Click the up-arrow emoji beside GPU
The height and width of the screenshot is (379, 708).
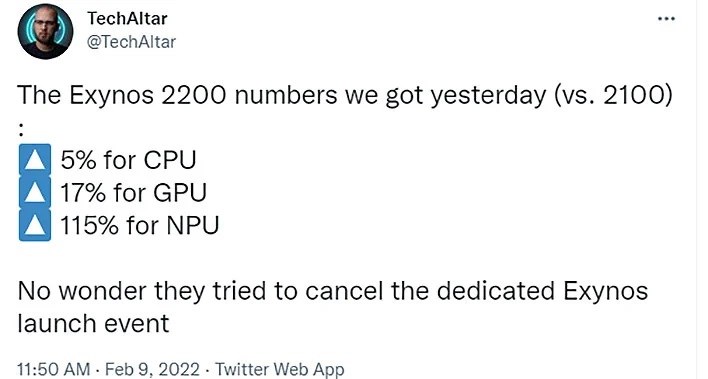pos(35,192)
